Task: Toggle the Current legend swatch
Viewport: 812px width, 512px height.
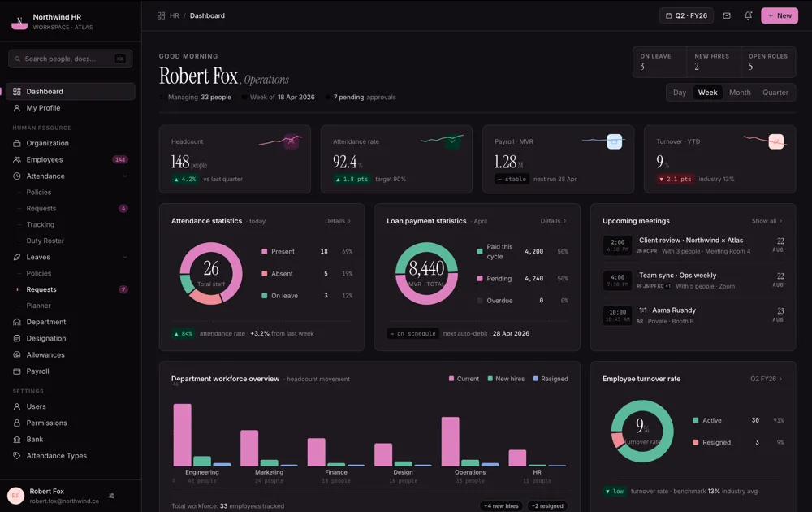Action: click(x=451, y=379)
